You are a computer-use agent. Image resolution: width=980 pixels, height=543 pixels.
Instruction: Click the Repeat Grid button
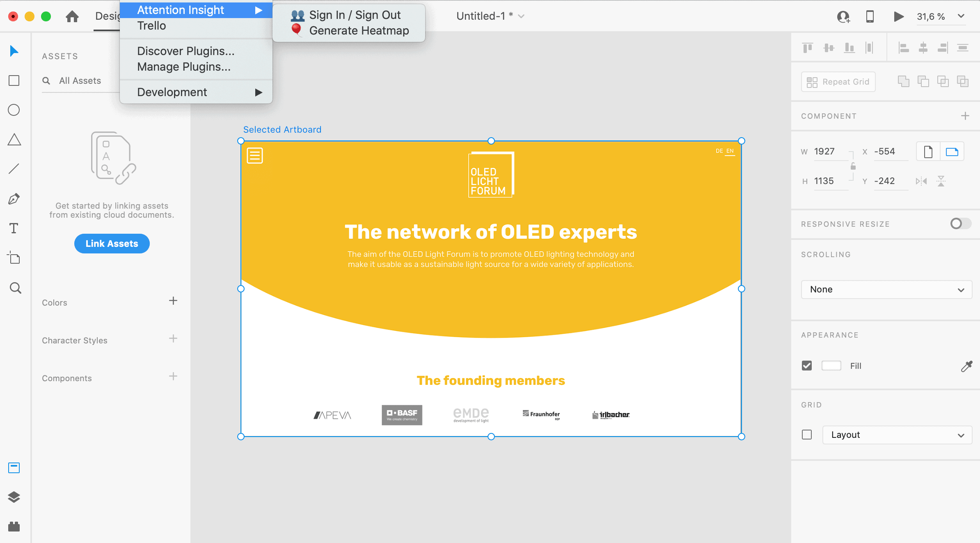[x=838, y=81]
